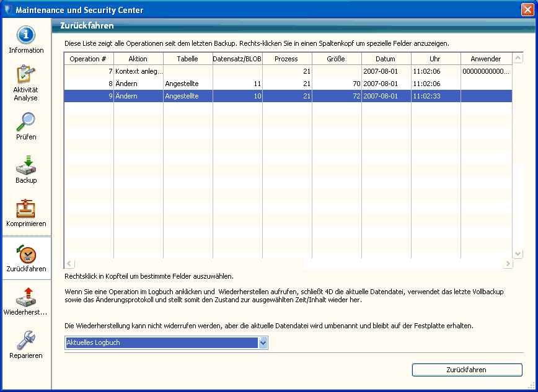Click the Operation # column header
The image size is (538, 392).
(x=89, y=59)
